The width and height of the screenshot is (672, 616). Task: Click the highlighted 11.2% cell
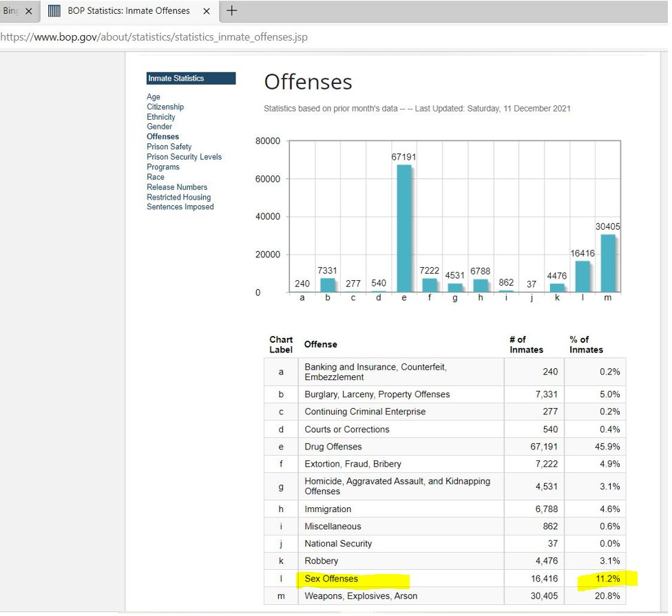[x=596, y=578]
